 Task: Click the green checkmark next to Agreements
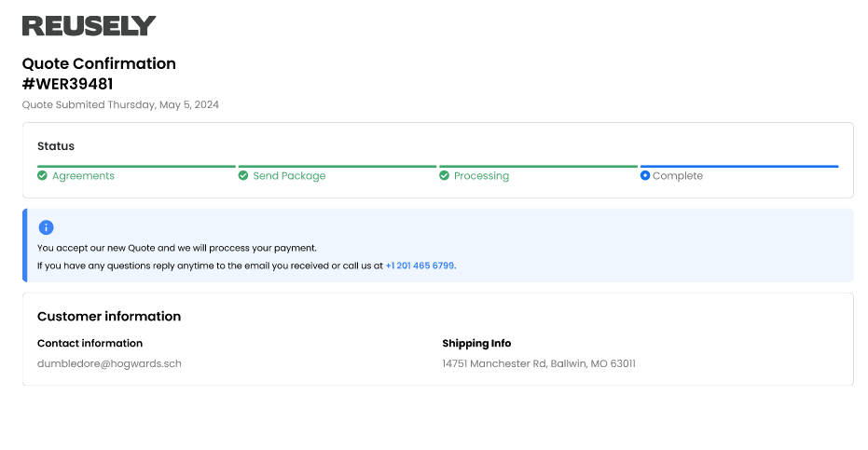(x=42, y=175)
